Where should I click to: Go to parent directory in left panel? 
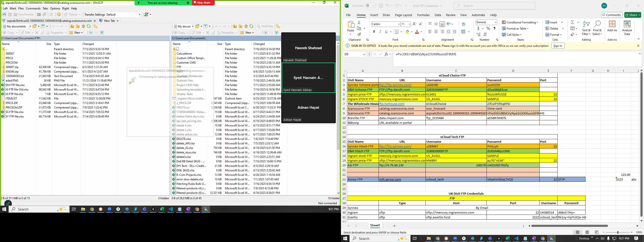[72, 26]
